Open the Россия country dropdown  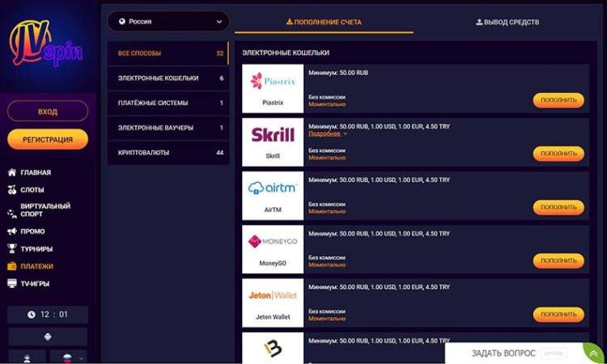[x=168, y=22]
